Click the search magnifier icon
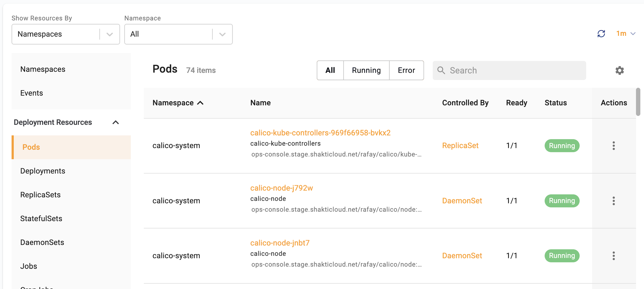 [441, 70]
